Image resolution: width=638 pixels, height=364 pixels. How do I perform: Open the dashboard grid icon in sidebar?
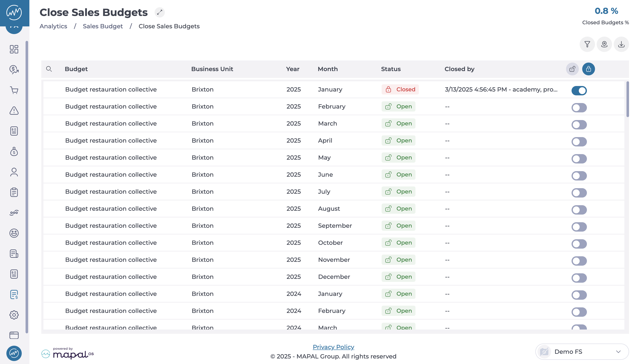14,49
